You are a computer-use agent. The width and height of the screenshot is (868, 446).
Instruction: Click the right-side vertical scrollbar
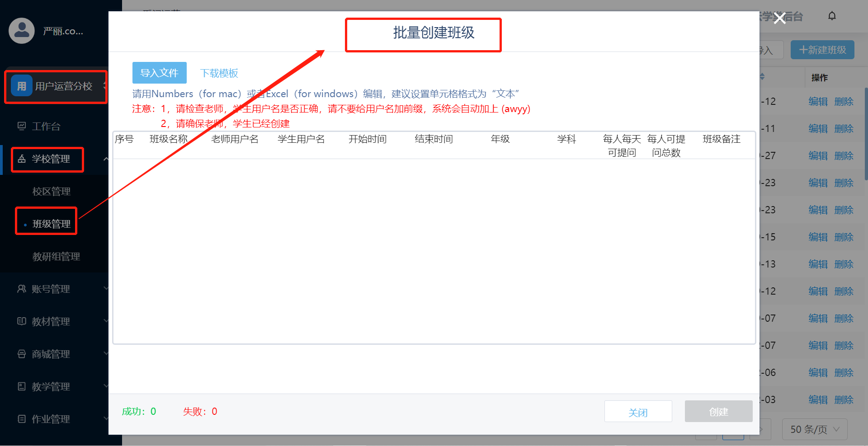click(866, 134)
